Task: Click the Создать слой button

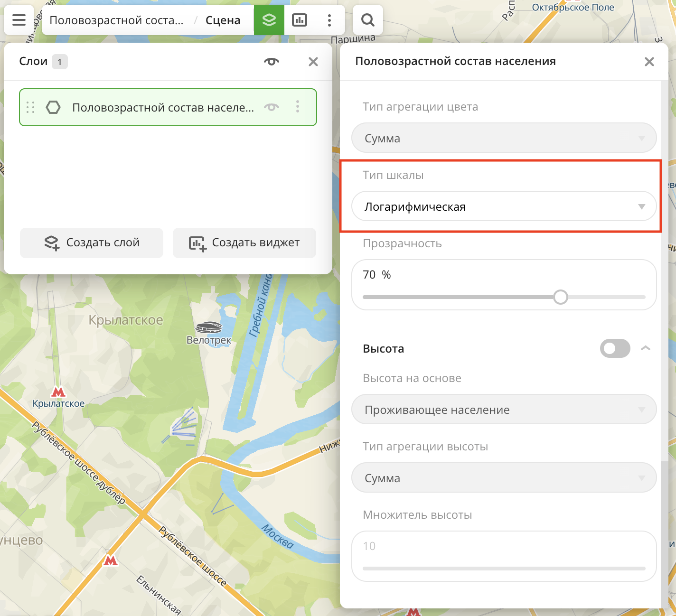Action: pyautogui.click(x=92, y=243)
